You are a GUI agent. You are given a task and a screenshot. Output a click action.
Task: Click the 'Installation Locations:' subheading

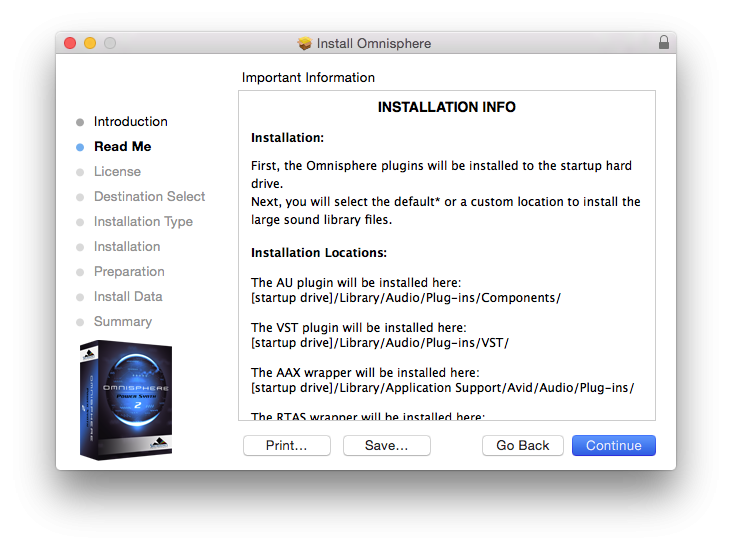click(319, 253)
